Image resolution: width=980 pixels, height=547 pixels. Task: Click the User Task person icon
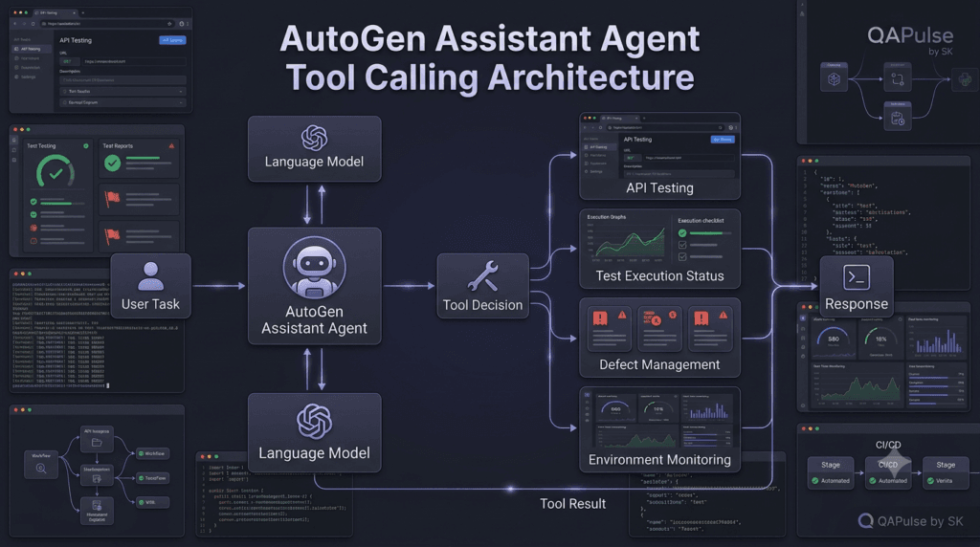coord(150,276)
